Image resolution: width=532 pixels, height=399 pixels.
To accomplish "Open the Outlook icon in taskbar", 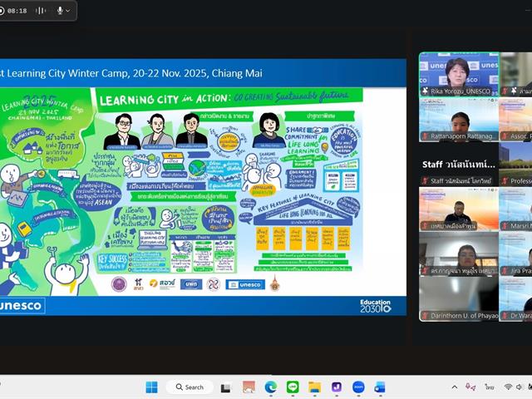I will 380,387.
